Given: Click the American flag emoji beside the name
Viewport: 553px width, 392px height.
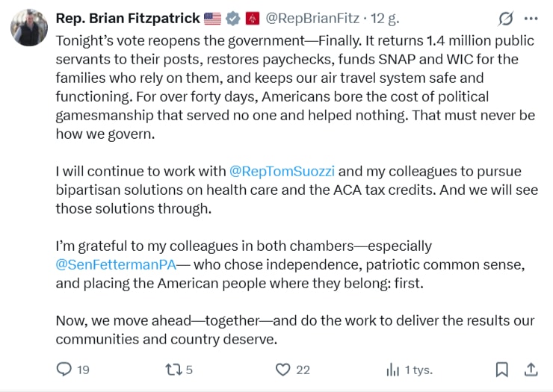Looking at the screenshot, I should click(x=212, y=18).
